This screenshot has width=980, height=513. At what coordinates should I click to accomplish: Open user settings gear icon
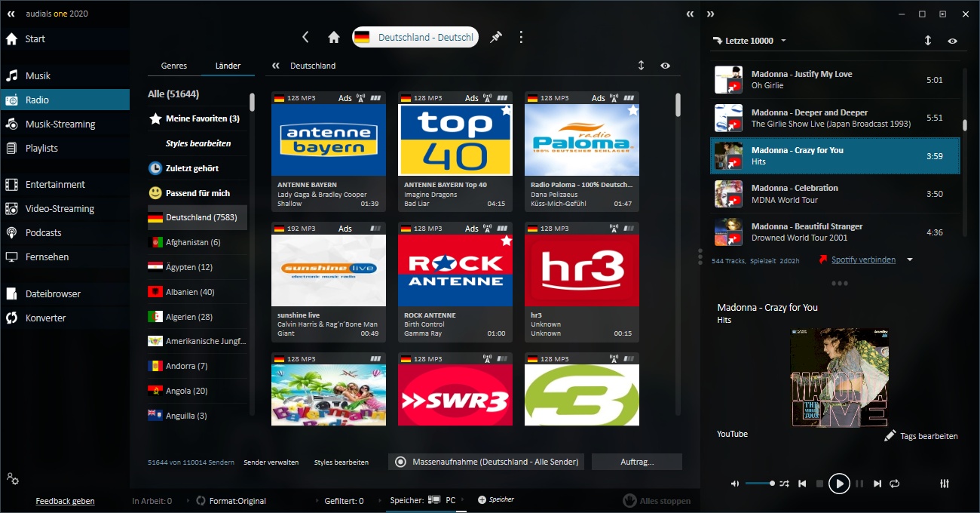pos(12,478)
